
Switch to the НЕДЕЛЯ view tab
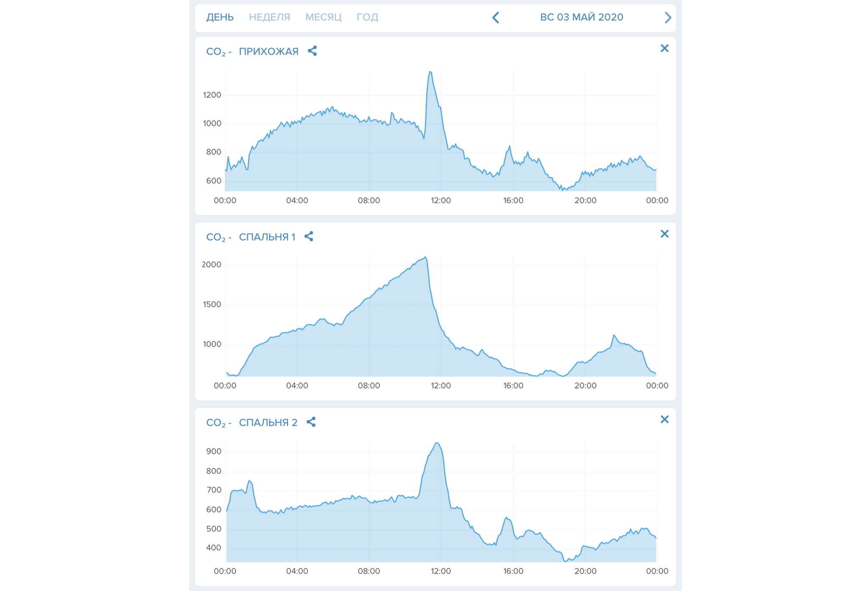[x=270, y=17]
